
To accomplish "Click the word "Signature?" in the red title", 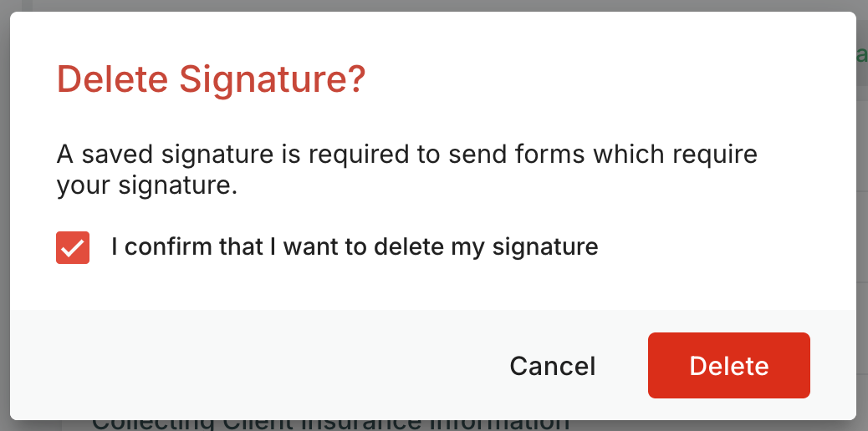I will tap(273, 80).
